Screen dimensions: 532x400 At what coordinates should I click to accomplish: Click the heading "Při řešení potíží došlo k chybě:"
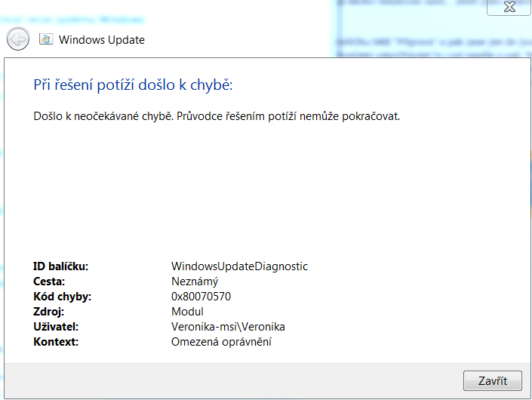pos(133,85)
